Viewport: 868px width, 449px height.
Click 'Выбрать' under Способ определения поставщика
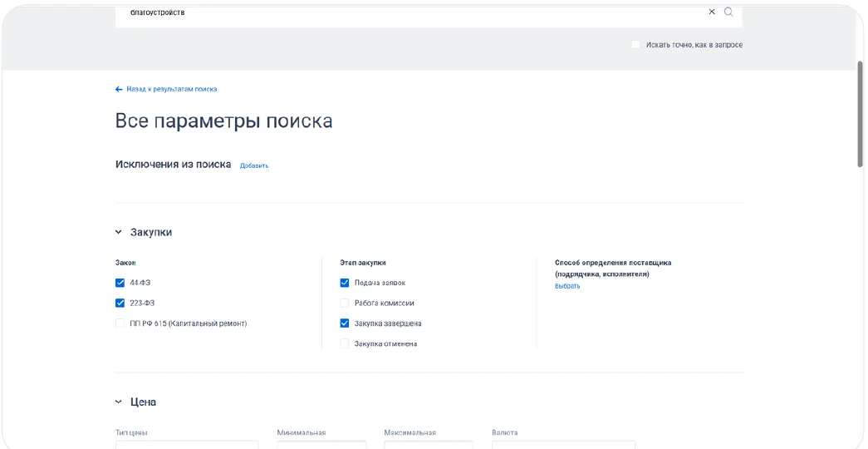(567, 286)
